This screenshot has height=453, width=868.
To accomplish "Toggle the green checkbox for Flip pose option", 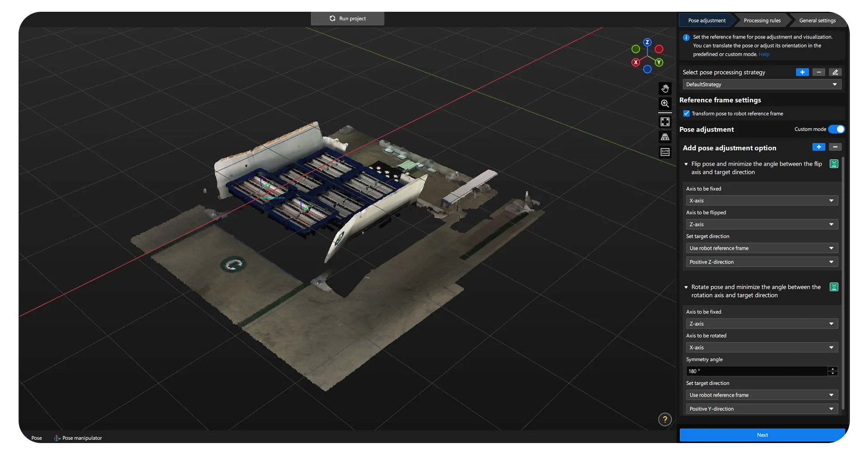I will pos(834,164).
